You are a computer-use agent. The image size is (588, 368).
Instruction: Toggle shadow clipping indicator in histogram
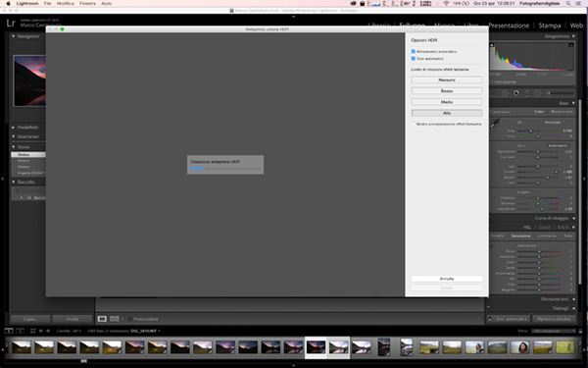coord(492,45)
